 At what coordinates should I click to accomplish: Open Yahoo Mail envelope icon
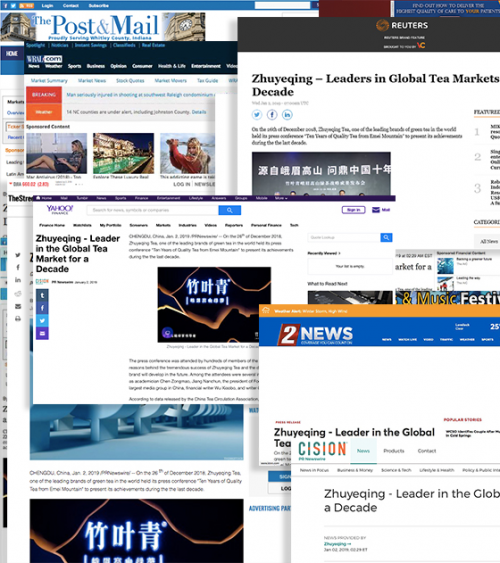point(375,210)
